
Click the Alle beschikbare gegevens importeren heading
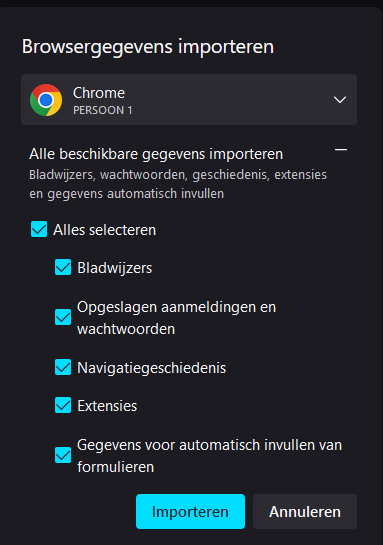tap(156, 154)
